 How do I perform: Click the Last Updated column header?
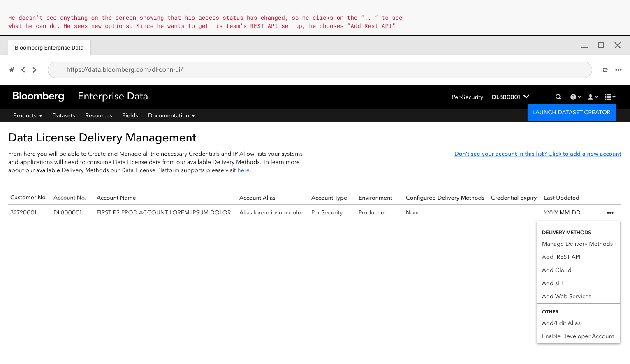coord(562,198)
